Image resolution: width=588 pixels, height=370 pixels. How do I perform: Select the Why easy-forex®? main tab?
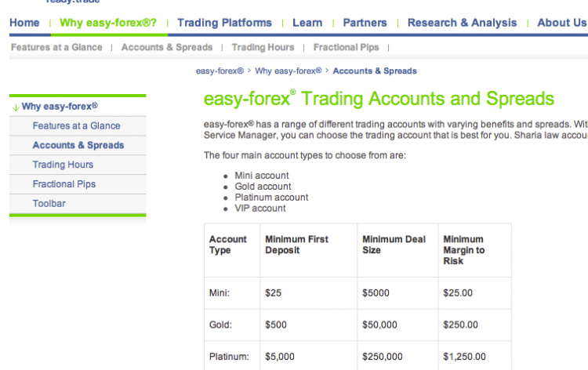pyautogui.click(x=108, y=23)
